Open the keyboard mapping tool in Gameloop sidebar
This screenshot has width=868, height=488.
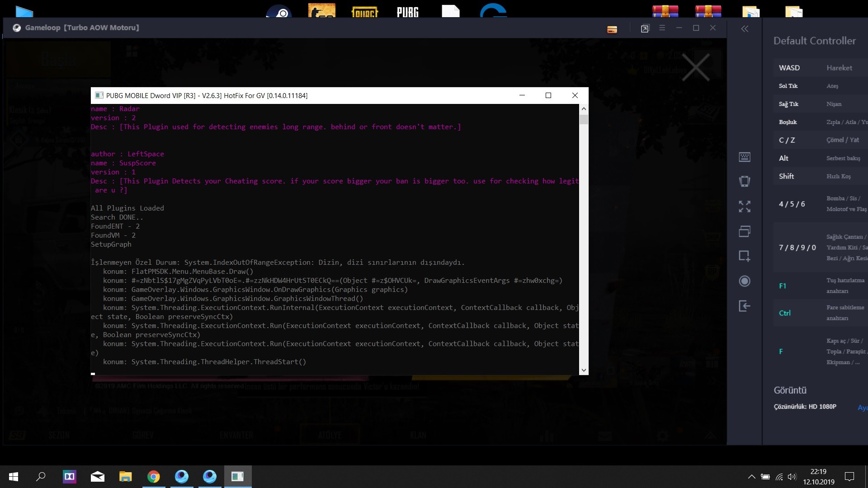point(745,157)
